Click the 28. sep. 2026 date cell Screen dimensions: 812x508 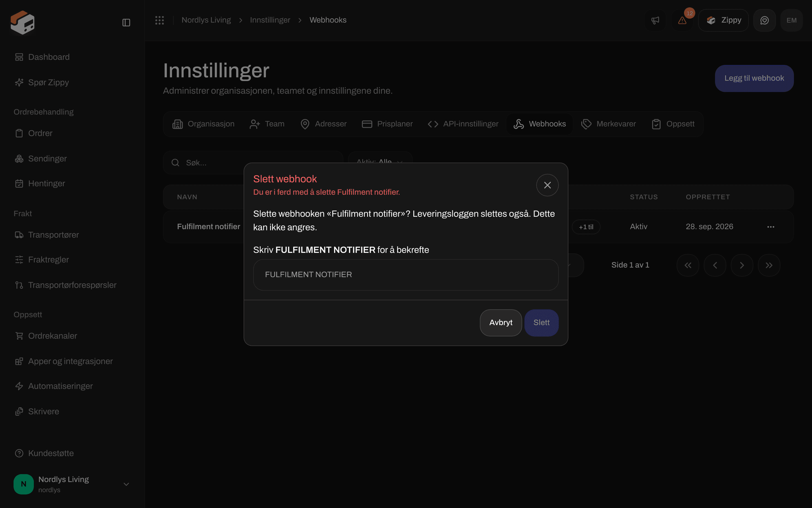[x=709, y=227]
